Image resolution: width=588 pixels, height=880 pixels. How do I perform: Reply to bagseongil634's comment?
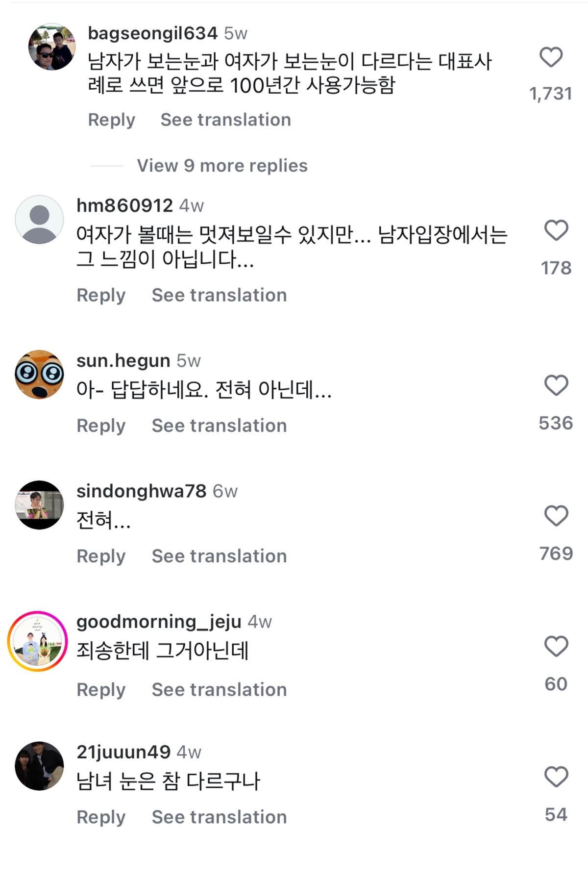click(x=112, y=119)
